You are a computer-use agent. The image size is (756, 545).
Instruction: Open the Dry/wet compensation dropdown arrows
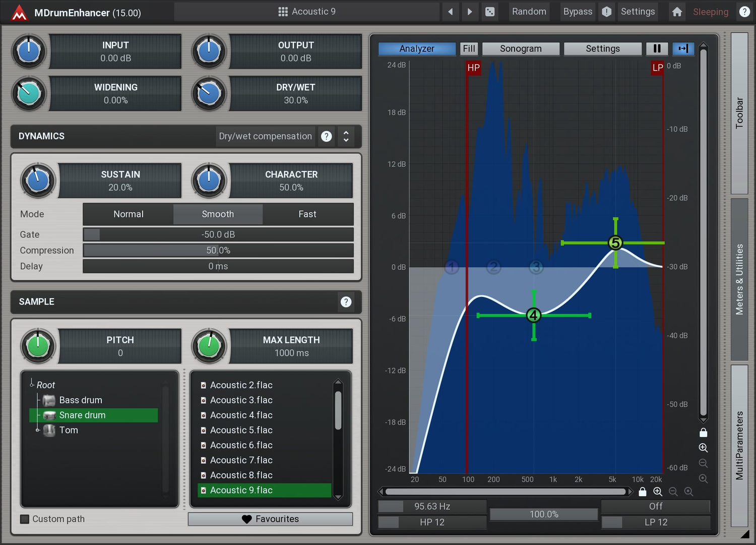tap(346, 136)
